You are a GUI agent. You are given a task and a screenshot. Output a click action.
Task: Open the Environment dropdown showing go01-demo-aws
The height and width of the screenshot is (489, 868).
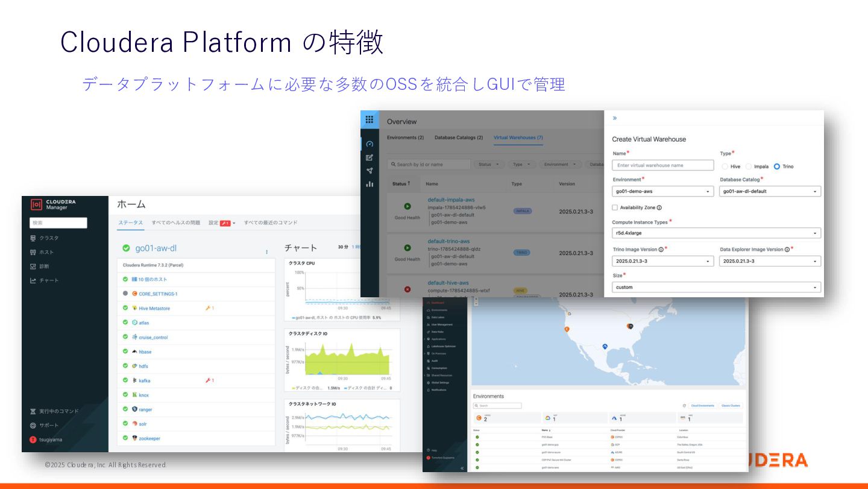coord(663,191)
